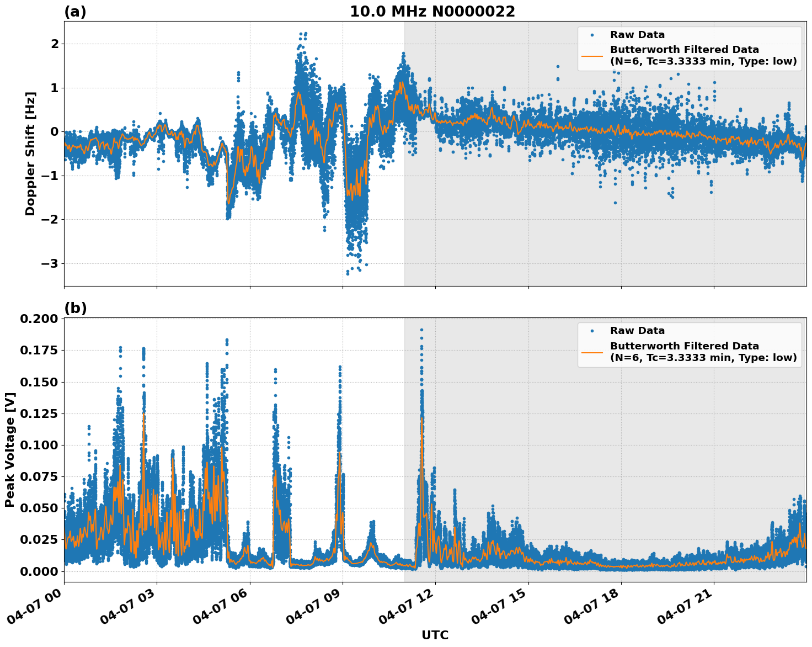Image resolution: width=812 pixels, height=647 pixels.
Task: Select the panel label (a)
Action: [x=76, y=10]
